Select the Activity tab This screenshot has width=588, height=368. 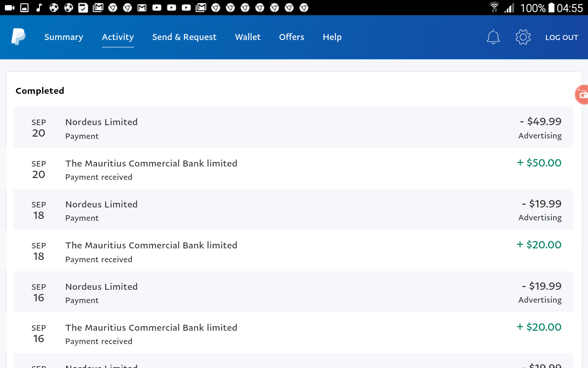(x=118, y=37)
